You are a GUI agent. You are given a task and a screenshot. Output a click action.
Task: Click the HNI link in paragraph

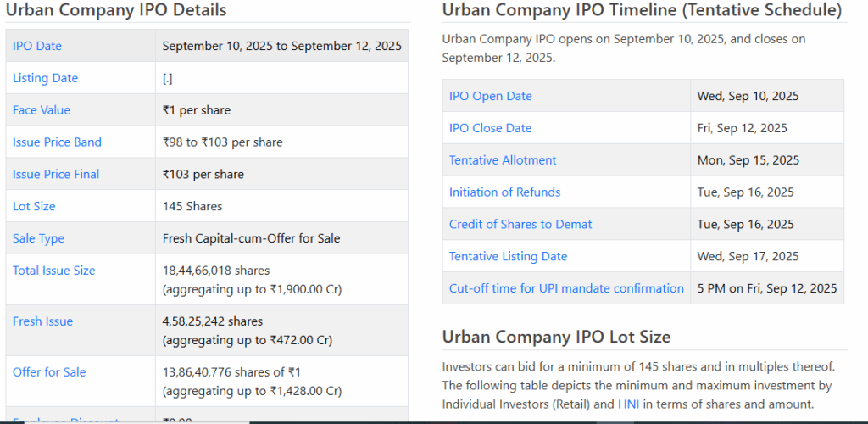[628, 404]
